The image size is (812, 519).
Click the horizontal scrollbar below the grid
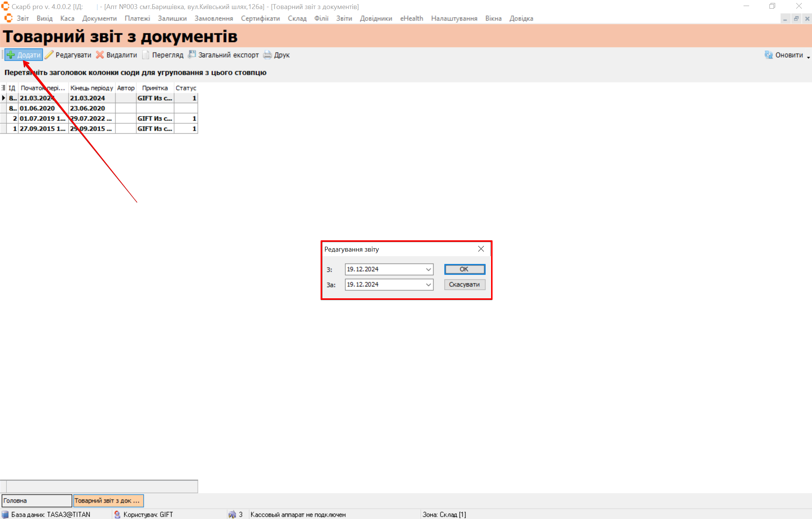tap(102, 486)
